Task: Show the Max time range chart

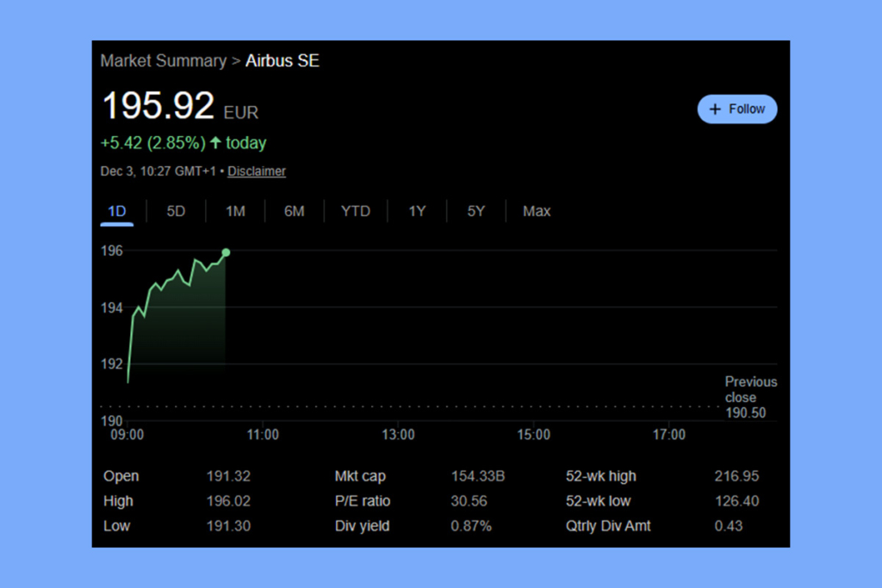Action: tap(537, 211)
